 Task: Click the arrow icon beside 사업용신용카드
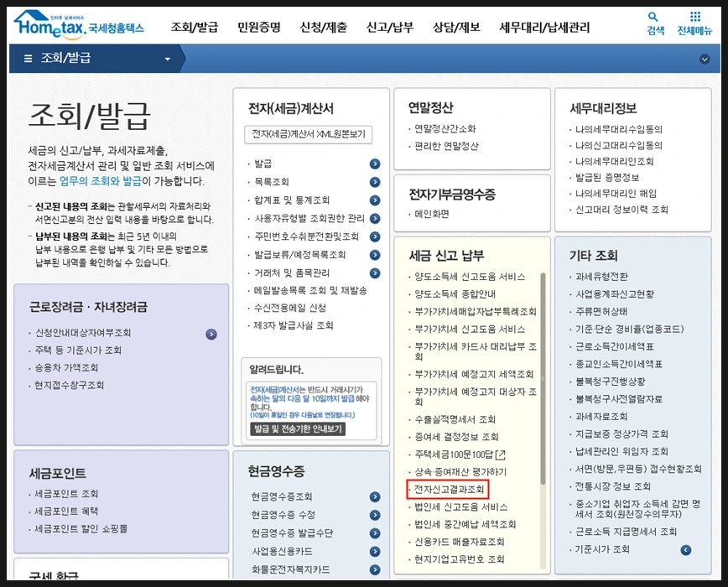[375, 551]
